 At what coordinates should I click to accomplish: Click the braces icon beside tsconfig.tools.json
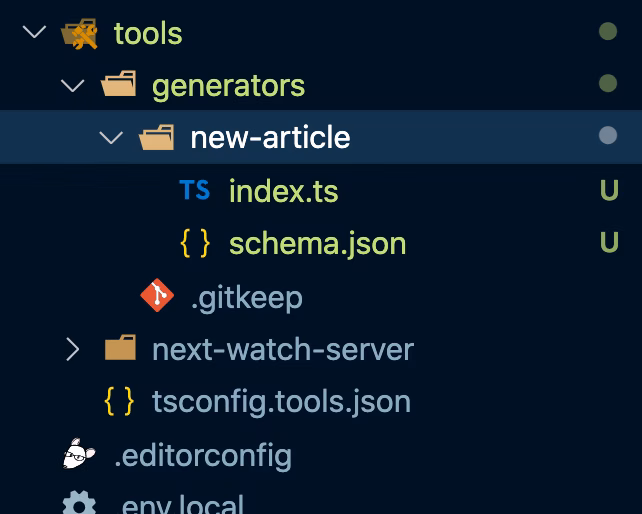119,402
